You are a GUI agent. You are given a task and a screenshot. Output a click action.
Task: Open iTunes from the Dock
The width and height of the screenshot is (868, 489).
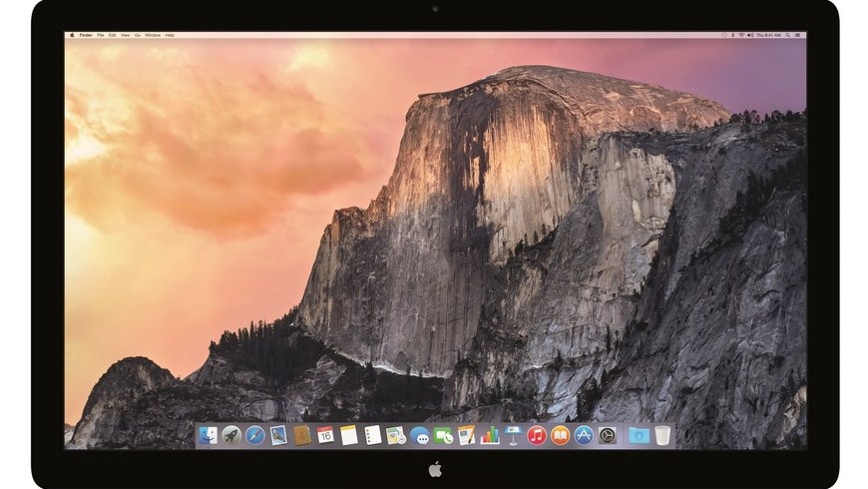(x=537, y=435)
